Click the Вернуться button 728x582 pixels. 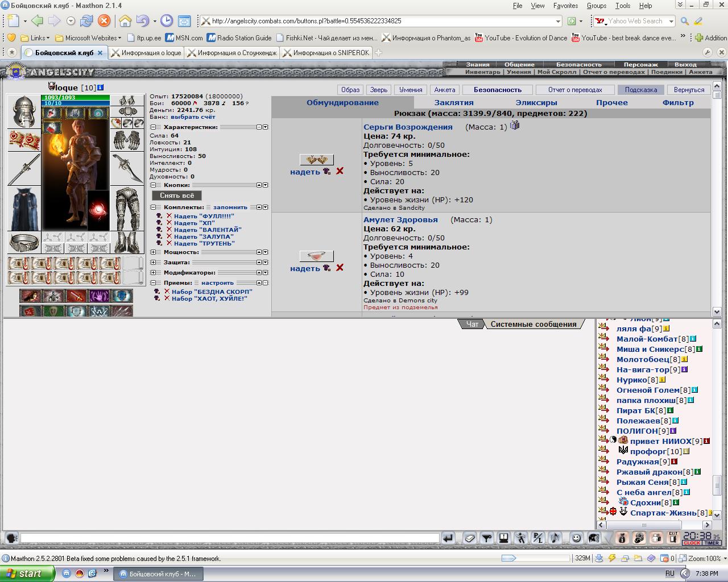(x=689, y=90)
